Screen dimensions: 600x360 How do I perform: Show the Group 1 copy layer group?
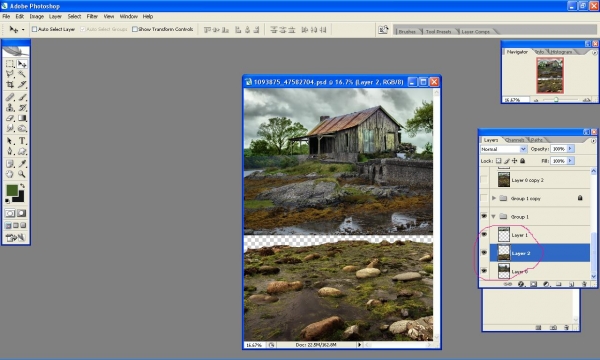[484, 198]
